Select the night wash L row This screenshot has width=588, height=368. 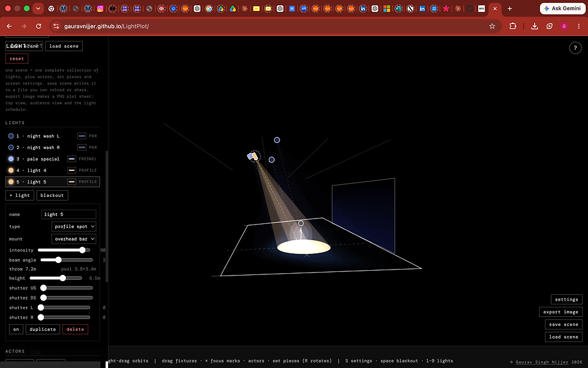point(53,136)
